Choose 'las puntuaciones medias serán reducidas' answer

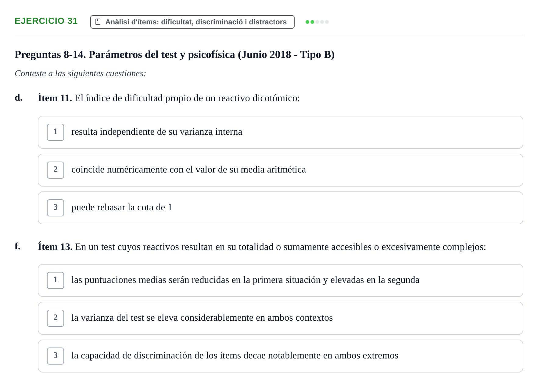pos(280,280)
